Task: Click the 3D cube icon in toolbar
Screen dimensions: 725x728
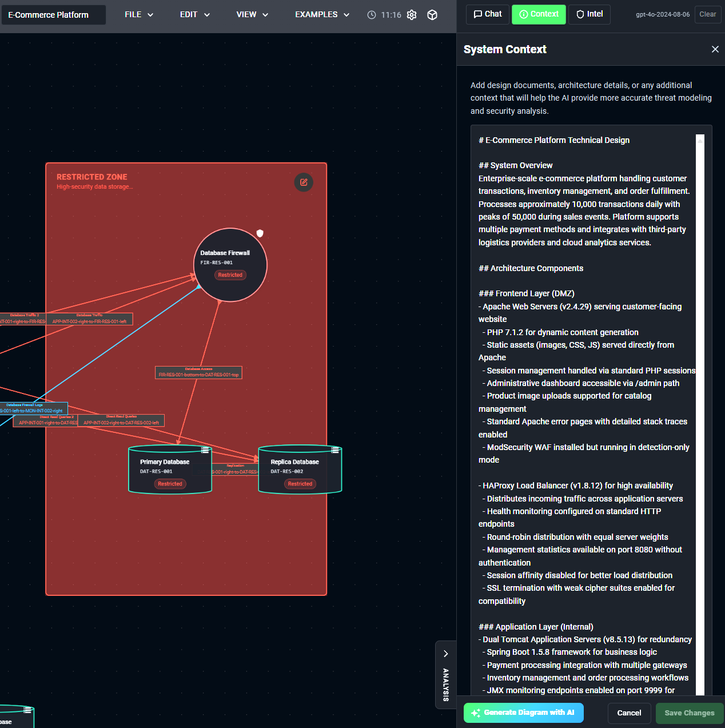Action: pos(432,15)
